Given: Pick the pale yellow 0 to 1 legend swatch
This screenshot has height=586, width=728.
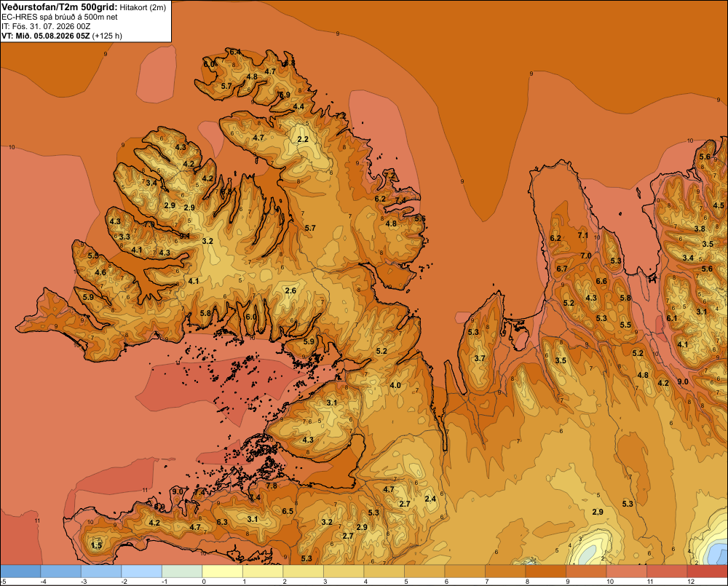Looking at the screenshot, I should (x=222, y=571).
